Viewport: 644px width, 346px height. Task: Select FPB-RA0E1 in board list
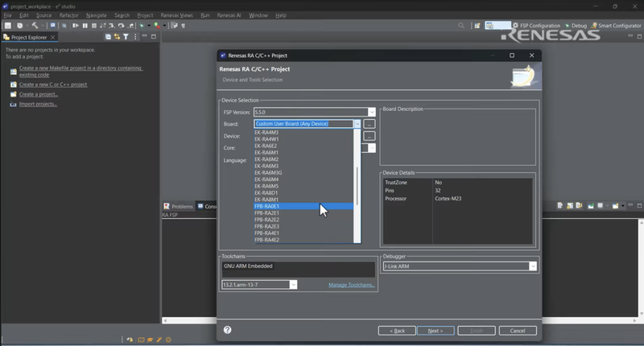coord(303,206)
